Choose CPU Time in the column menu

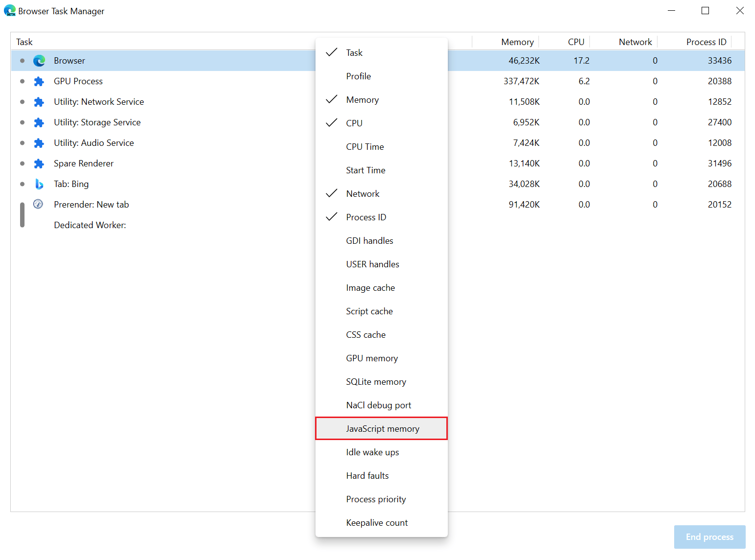365,146
